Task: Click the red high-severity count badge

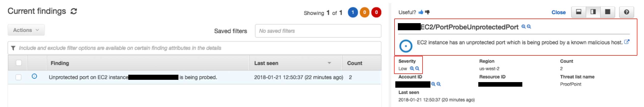Action: point(376,12)
